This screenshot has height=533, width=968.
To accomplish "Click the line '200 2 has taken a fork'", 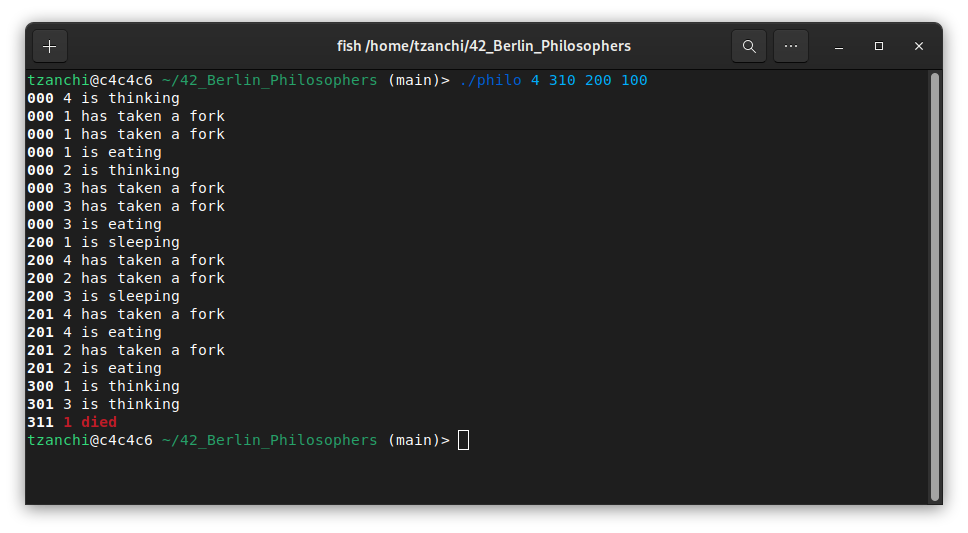I will (126, 278).
